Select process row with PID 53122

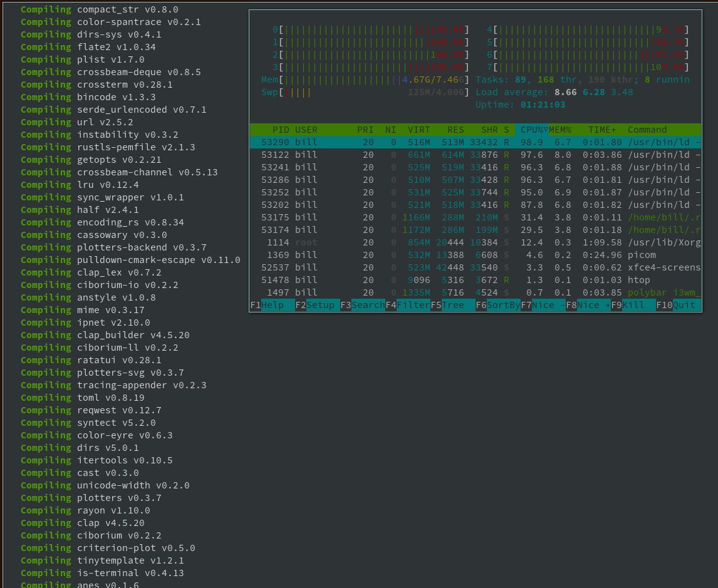(476, 155)
